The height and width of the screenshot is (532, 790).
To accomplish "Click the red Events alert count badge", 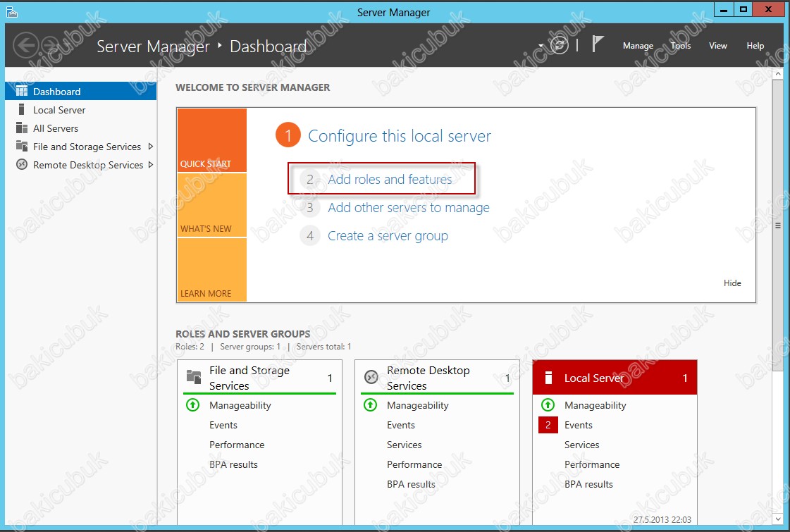I will pyautogui.click(x=548, y=425).
